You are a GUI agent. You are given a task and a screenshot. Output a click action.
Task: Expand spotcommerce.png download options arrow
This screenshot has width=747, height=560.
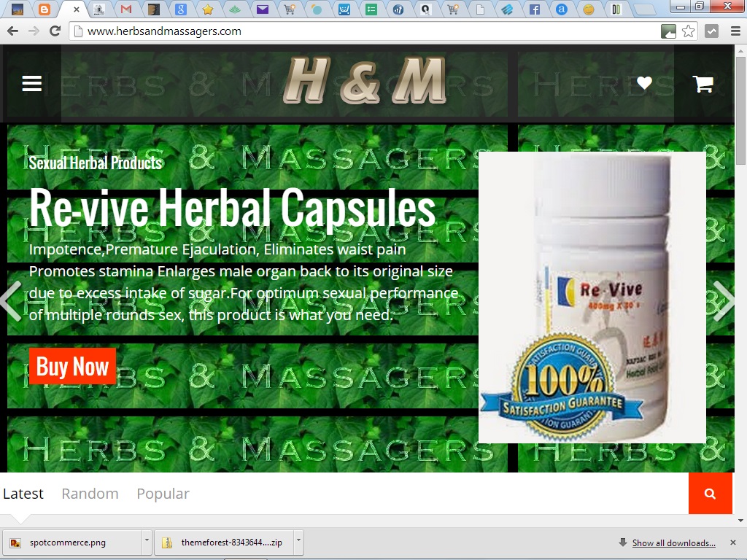click(147, 541)
